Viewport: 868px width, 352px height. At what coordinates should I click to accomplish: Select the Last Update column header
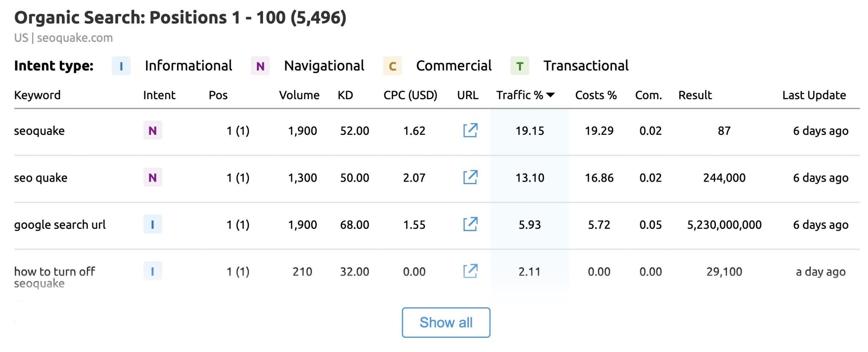point(814,95)
